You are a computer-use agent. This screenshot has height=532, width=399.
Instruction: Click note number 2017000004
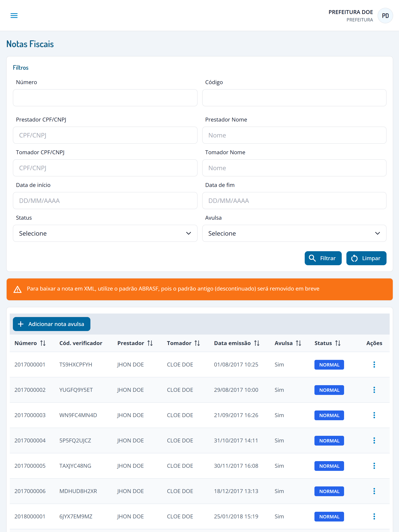[30, 441]
